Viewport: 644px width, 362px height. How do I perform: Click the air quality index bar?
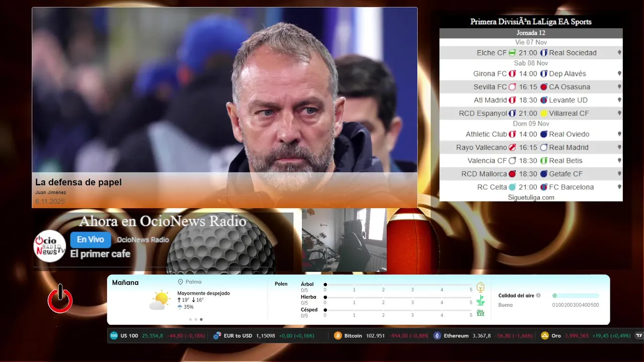coord(576,296)
